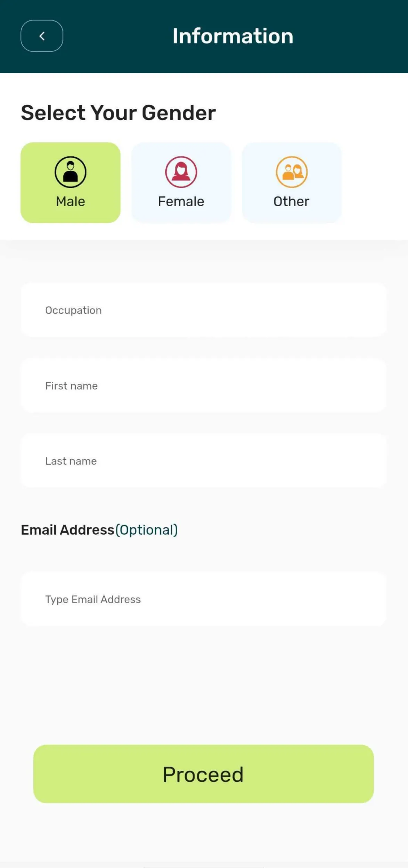
Task: Select the Male gender card
Action: click(x=71, y=183)
